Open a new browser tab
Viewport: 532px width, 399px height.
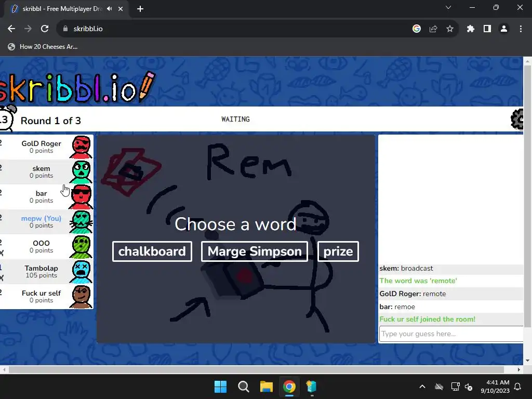coord(140,9)
